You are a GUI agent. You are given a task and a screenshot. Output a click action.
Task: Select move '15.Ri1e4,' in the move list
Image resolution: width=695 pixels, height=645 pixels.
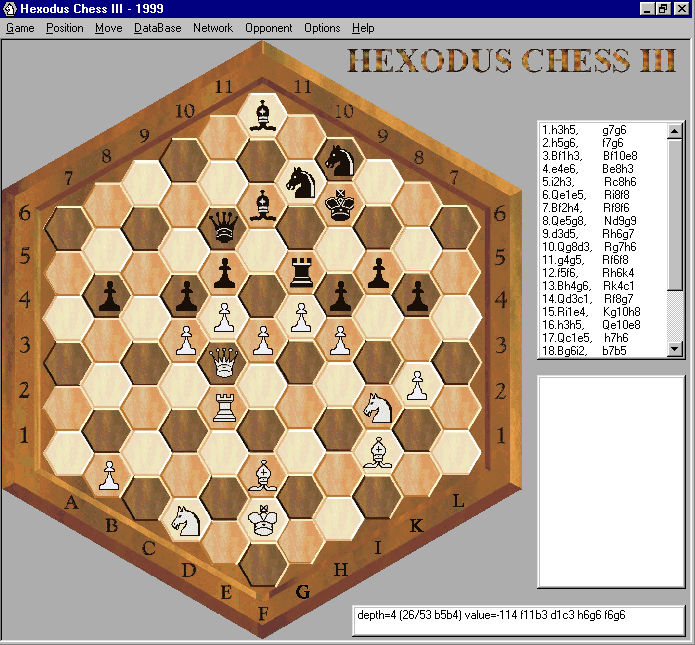tap(566, 312)
